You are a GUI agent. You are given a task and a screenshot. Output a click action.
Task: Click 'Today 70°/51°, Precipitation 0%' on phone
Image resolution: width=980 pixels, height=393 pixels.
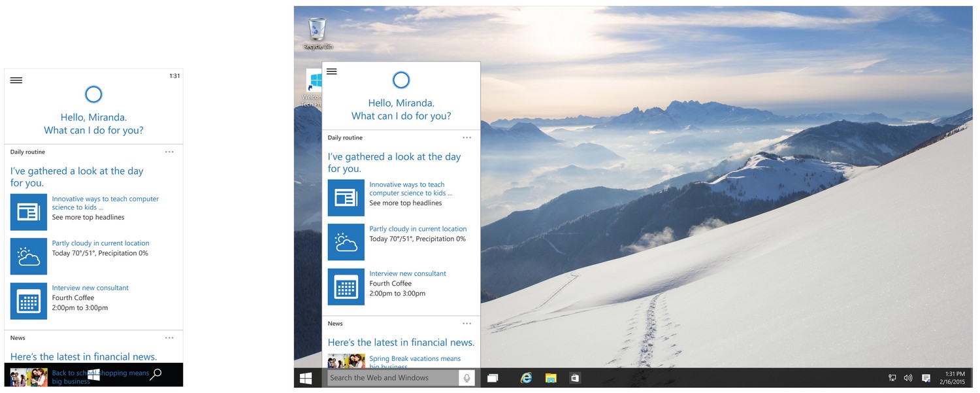100,253
